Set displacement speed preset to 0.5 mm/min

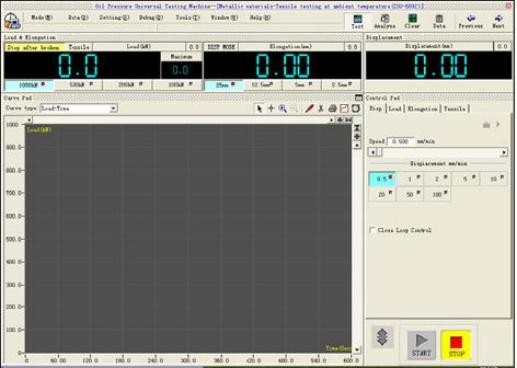tap(382, 179)
